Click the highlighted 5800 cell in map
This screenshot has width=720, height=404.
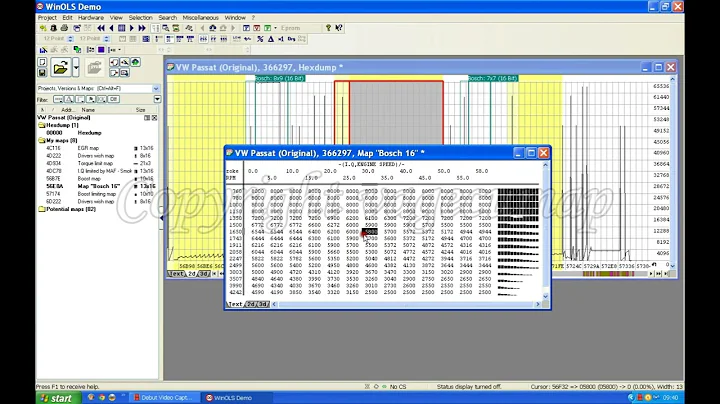370,232
